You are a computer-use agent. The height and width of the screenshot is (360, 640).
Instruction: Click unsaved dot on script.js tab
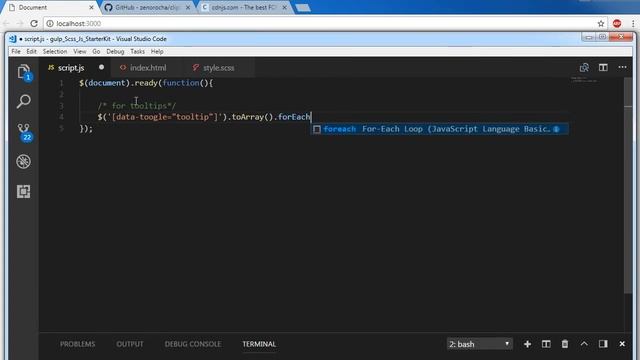coord(101,67)
